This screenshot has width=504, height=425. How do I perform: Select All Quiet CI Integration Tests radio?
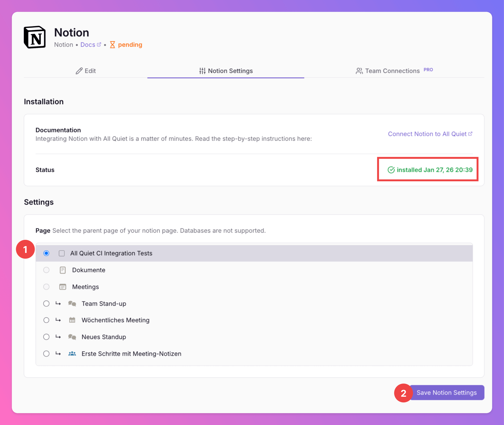click(46, 253)
